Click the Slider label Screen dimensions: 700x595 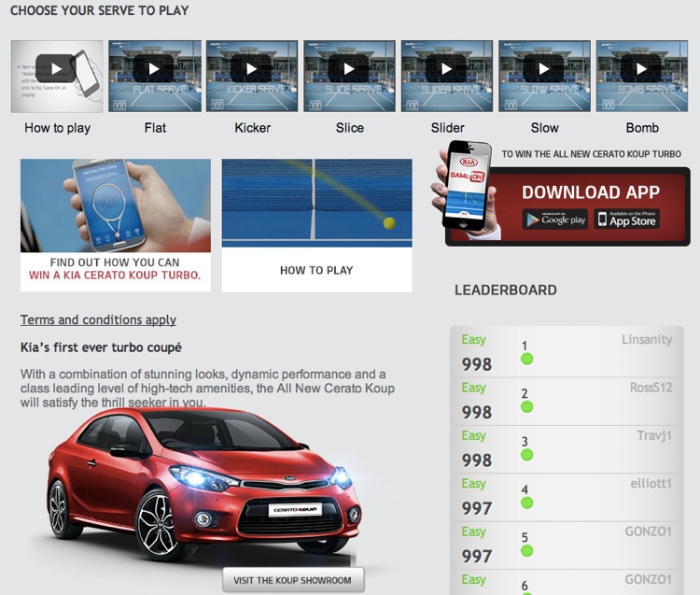click(447, 128)
